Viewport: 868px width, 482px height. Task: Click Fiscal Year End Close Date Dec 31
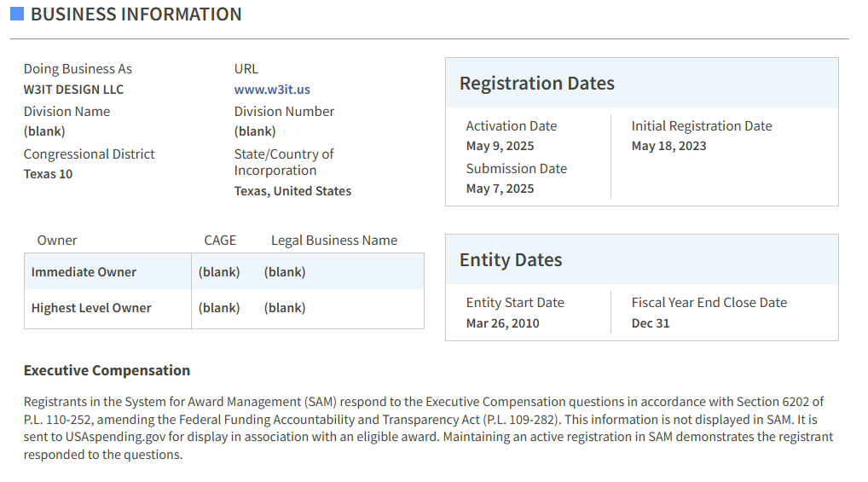pyautogui.click(x=651, y=323)
